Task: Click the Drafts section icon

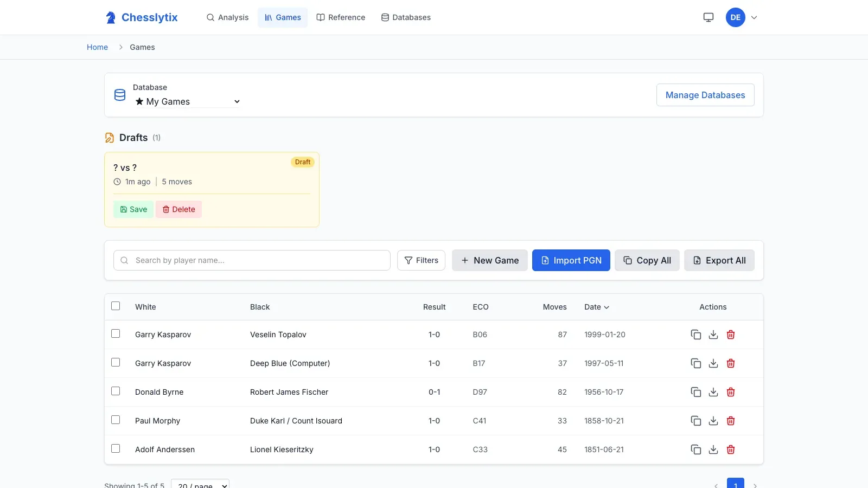Action: point(110,138)
